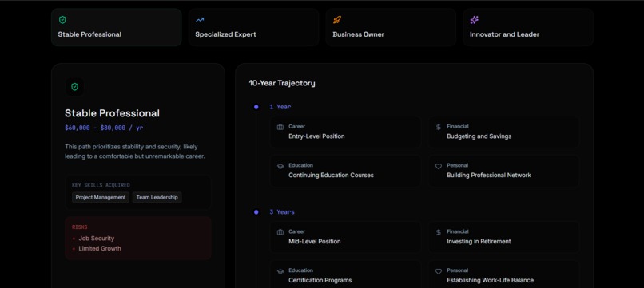Open the Establishing Work-Life Balance card
Viewport: 644px width, 288px height.
click(x=504, y=274)
